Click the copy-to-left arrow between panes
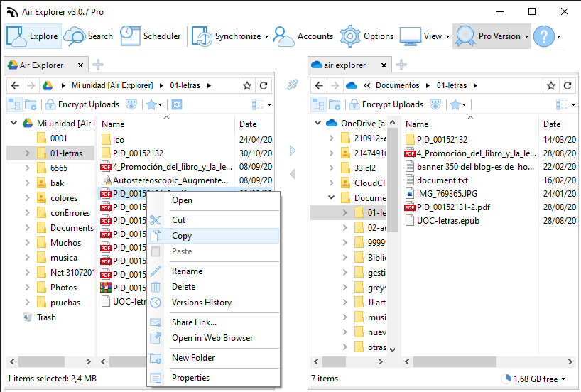 click(x=293, y=174)
